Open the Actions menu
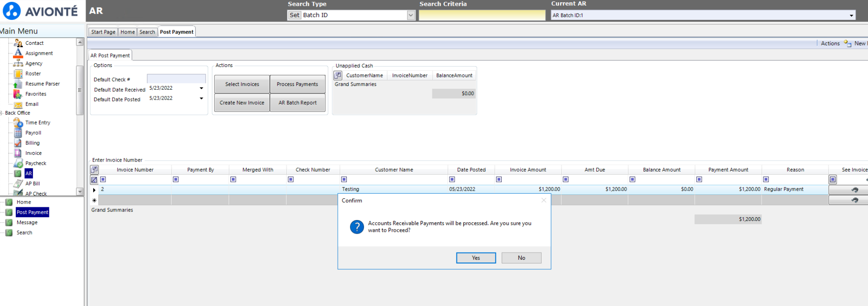This screenshot has width=868, height=306. pos(830,43)
